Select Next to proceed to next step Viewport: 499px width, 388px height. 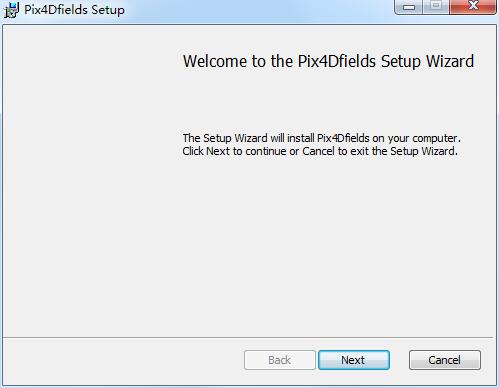click(x=354, y=360)
